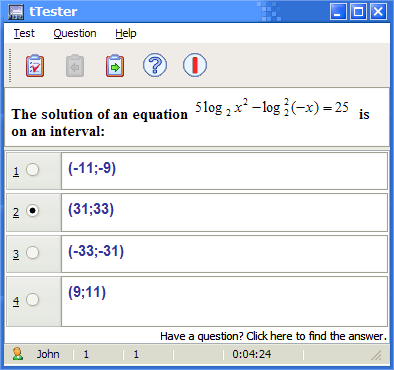Image resolution: width=394 pixels, height=370 pixels.
Task: Click the tTester app icon in title bar
Action: 16,12
